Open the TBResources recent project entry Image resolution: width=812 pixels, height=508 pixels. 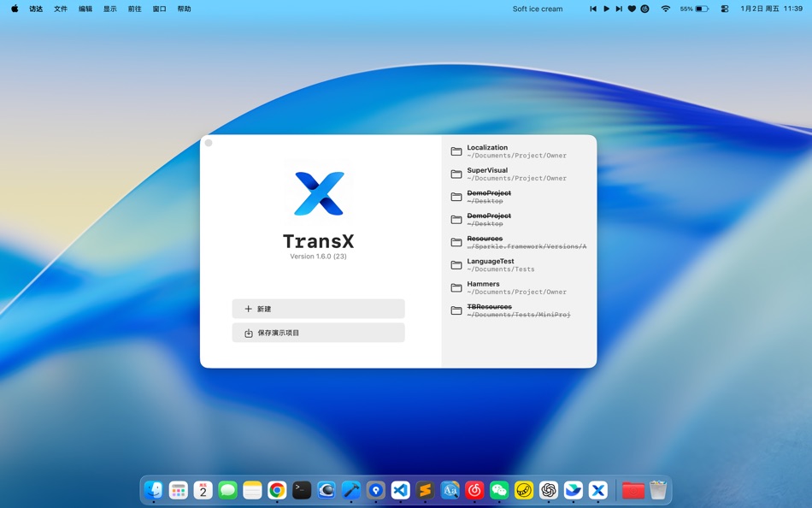(513, 310)
